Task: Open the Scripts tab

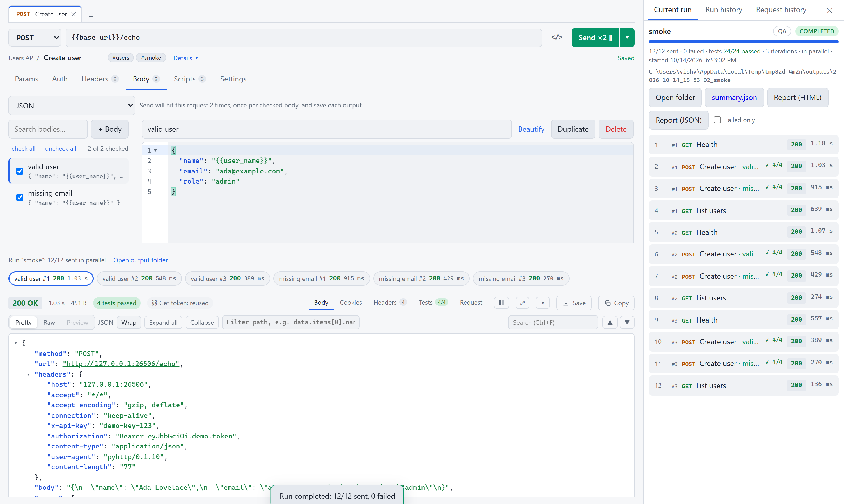Action: click(x=189, y=79)
